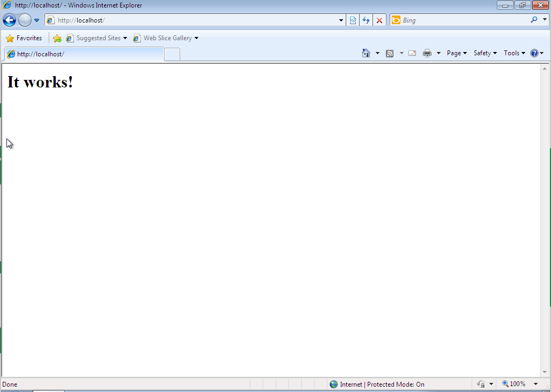The width and height of the screenshot is (551, 392).
Task: Open the Favorites button
Action: click(x=24, y=38)
